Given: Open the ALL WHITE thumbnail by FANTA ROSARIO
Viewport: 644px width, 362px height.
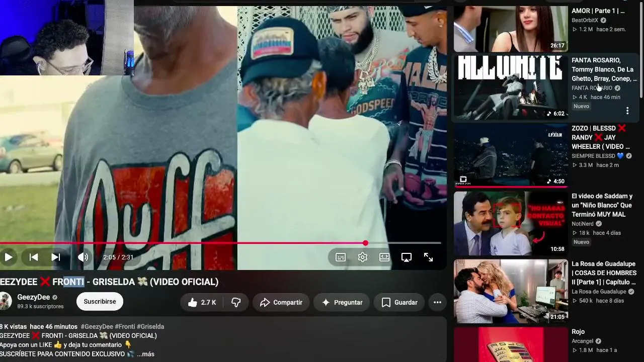Looking at the screenshot, I should click(x=511, y=87).
